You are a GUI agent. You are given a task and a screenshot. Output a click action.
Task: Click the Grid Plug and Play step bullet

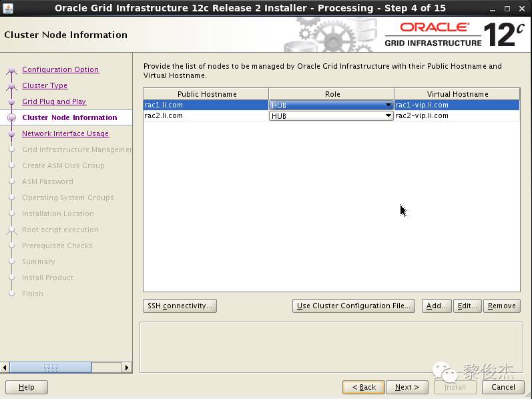point(12,101)
